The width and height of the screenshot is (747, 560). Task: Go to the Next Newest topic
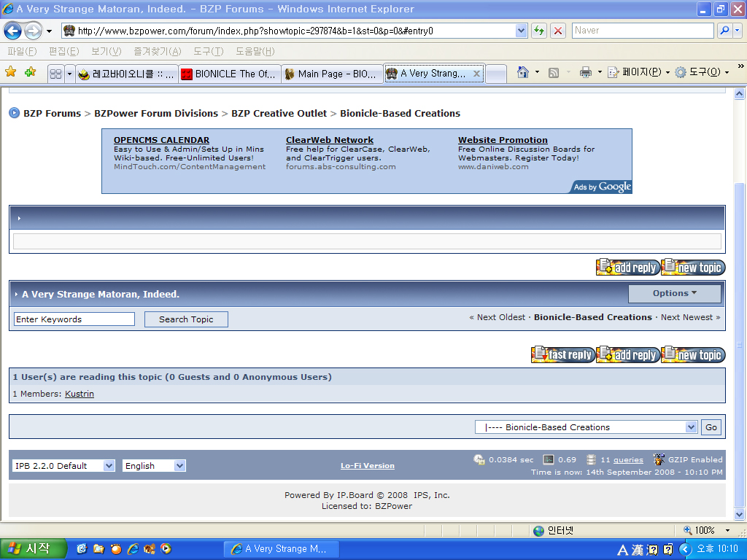click(x=686, y=317)
